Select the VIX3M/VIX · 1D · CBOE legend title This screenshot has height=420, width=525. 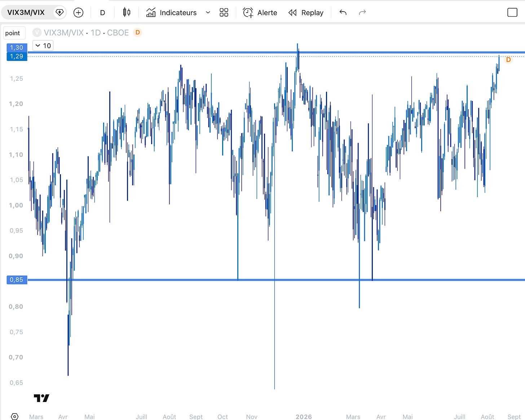(x=86, y=32)
